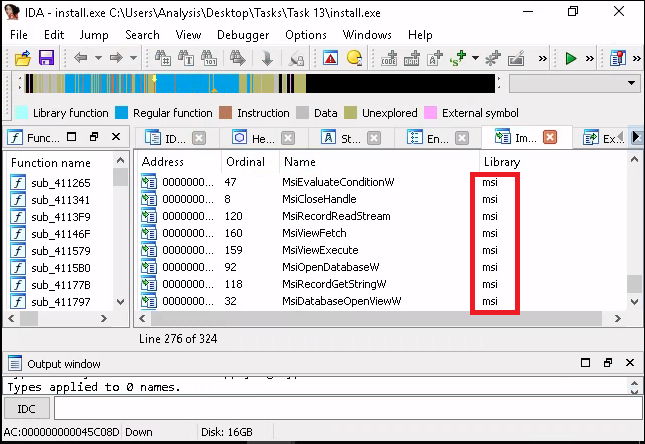Image resolution: width=645 pixels, height=444 pixels.
Task: Sort imports by the Library column header
Action: pos(553,162)
